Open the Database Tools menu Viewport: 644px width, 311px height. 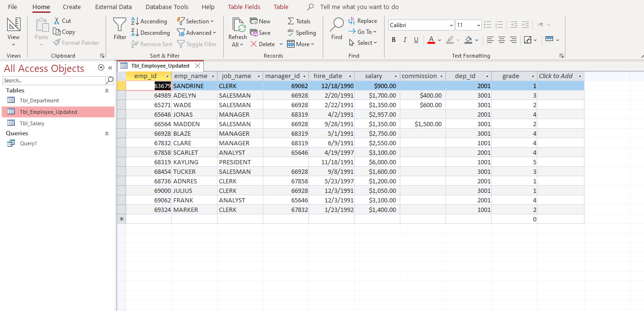(167, 7)
